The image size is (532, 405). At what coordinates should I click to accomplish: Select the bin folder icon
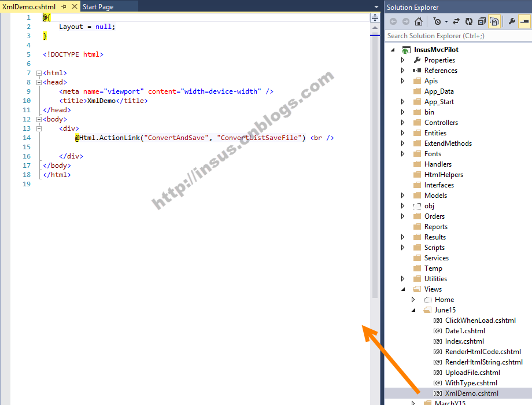coord(417,112)
